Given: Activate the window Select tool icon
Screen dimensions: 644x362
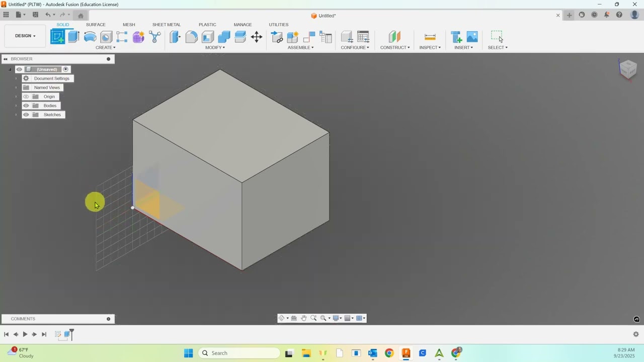Looking at the screenshot, I should pyautogui.click(x=497, y=37).
